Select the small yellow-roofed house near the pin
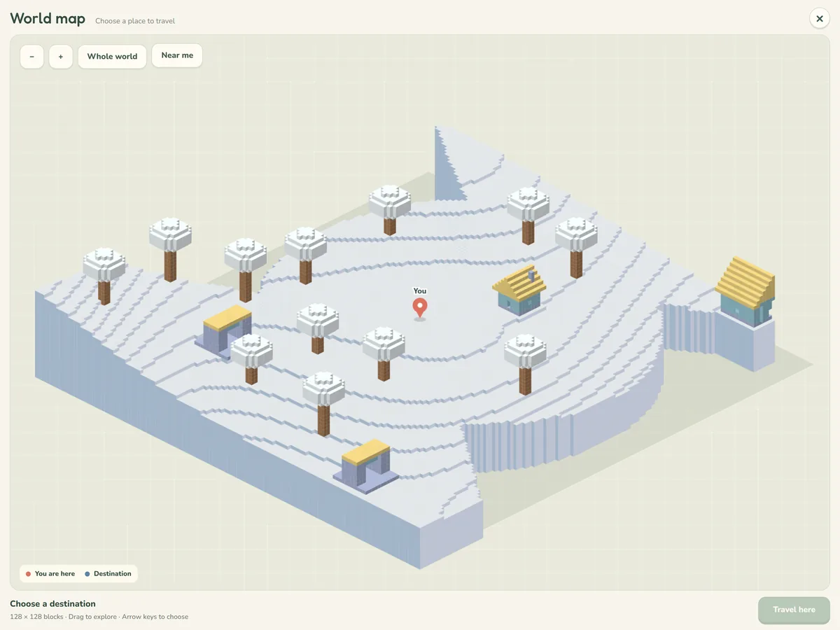Image resolution: width=840 pixels, height=630 pixels. (519, 289)
